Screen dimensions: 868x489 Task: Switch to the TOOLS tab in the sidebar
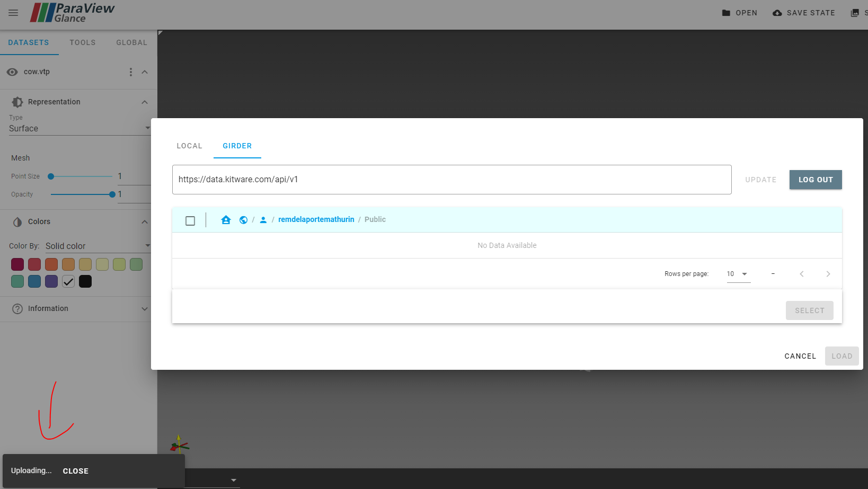pos(82,42)
